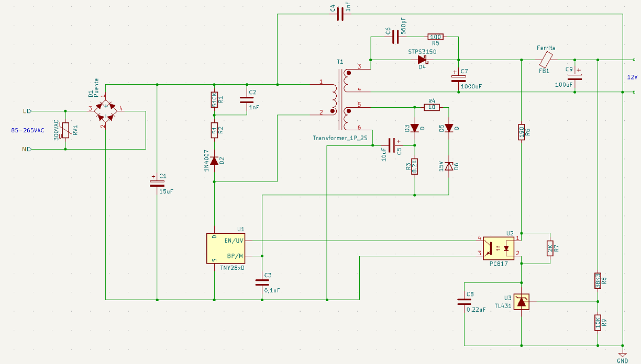The width and height of the screenshot is (641, 364).
Task: Select capacitor C7 1000uF
Action: pyautogui.click(x=459, y=78)
